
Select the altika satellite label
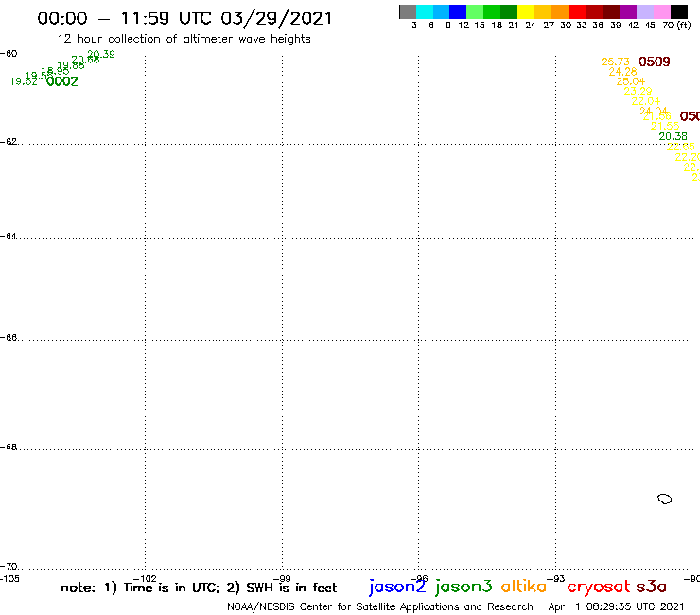[524, 587]
